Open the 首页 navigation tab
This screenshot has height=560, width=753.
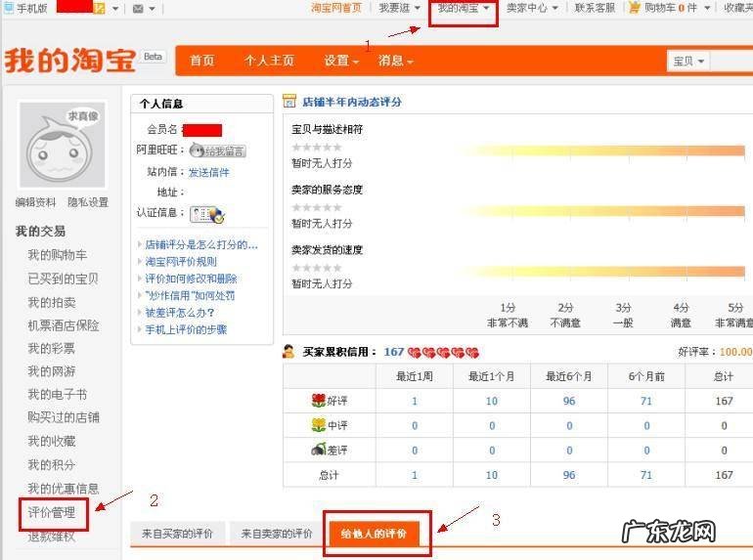pyautogui.click(x=201, y=61)
